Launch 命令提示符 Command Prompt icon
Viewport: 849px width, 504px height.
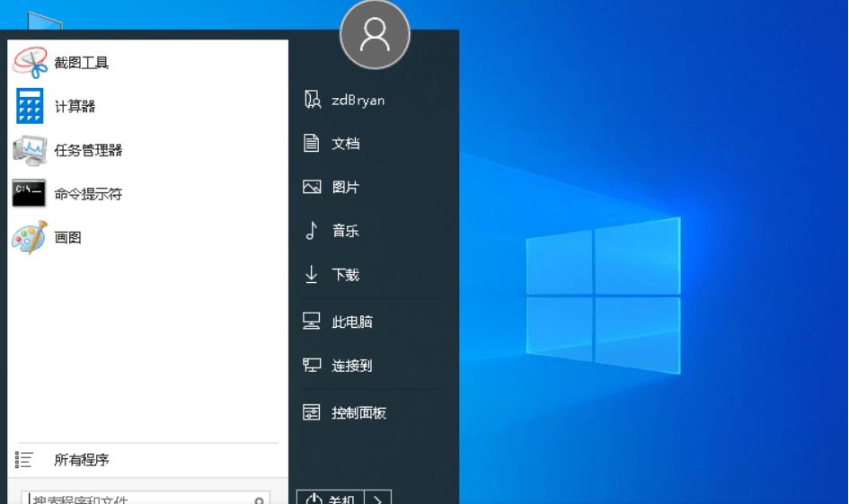point(30,194)
